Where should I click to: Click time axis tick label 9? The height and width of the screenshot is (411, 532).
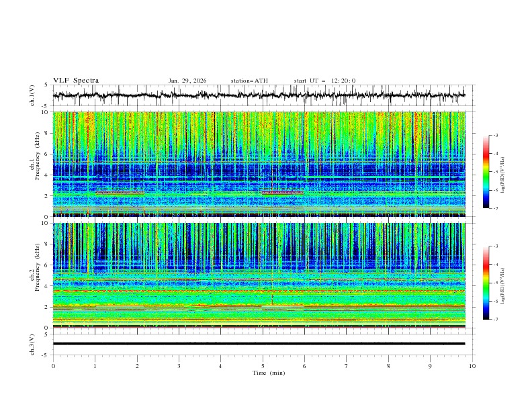[x=430, y=366]
